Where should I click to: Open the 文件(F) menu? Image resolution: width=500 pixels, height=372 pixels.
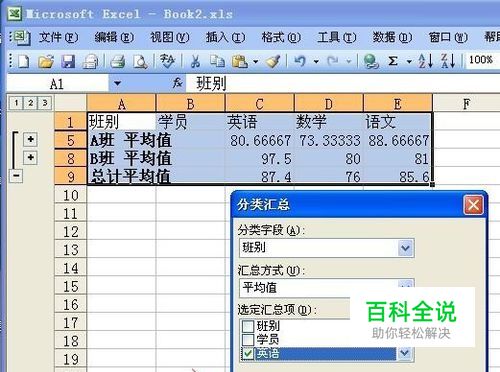(x=59, y=37)
